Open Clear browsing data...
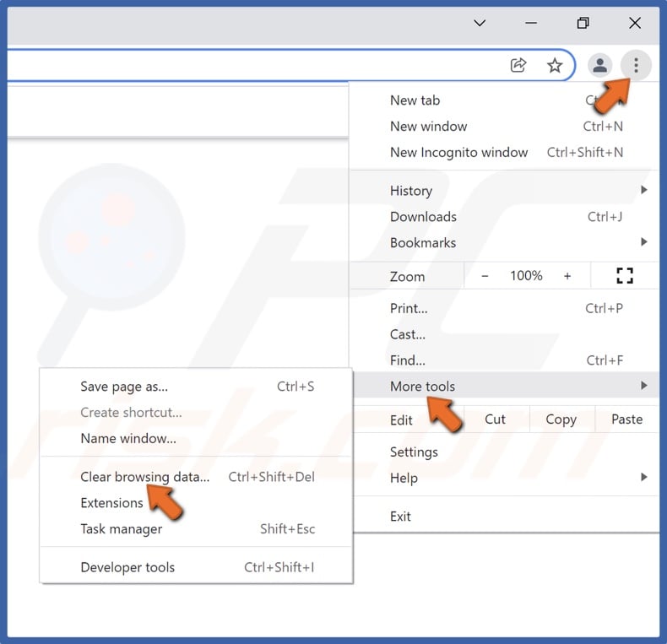This screenshot has width=667, height=644. pos(196,477)
